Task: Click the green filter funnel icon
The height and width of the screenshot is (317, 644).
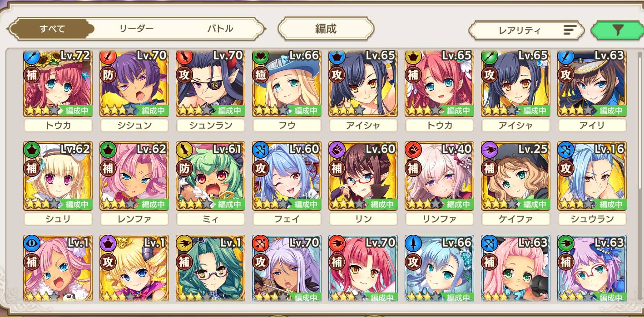Action: pos(618,30)
